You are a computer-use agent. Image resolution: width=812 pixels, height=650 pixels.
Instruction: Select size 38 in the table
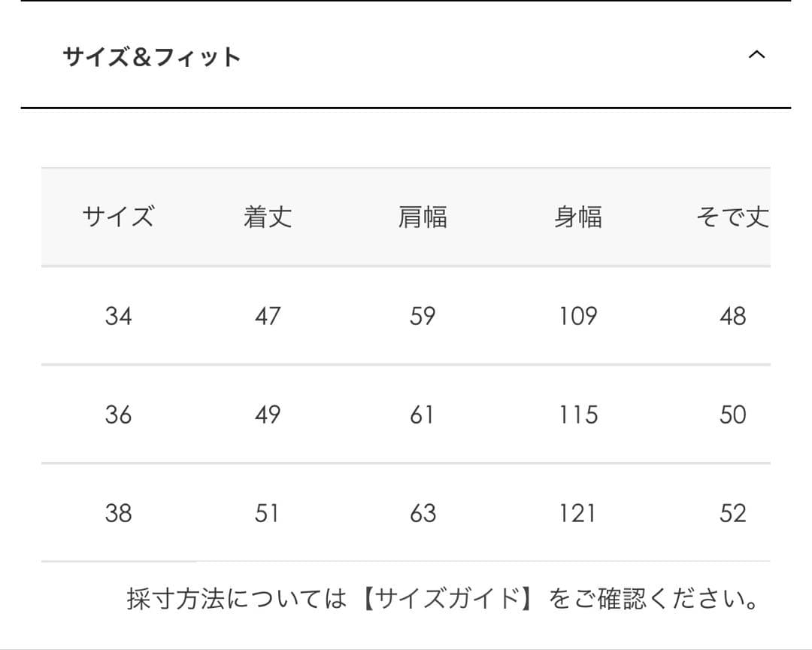pos(118,513)
